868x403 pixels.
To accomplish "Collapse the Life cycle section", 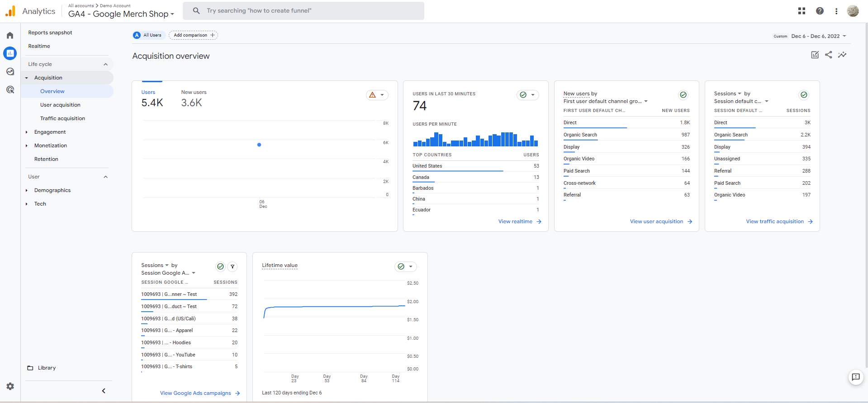I will click(x=105, y=64).
